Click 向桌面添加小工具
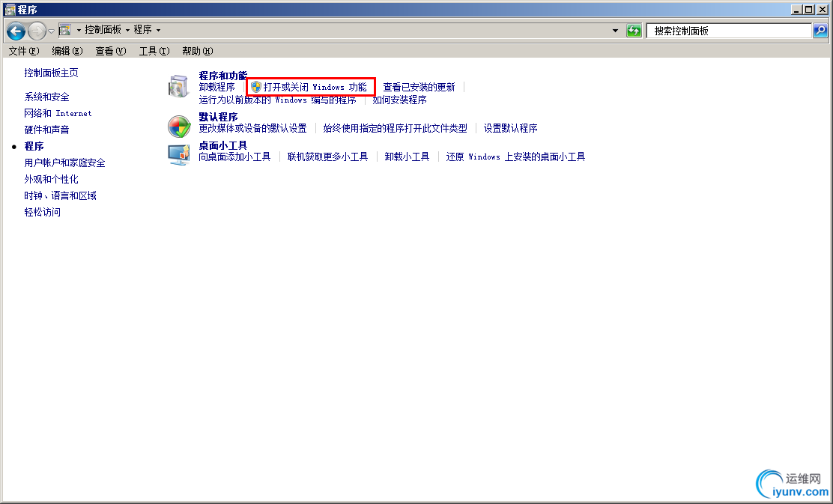This screenshot has height=504, width=833. point(234,157)
